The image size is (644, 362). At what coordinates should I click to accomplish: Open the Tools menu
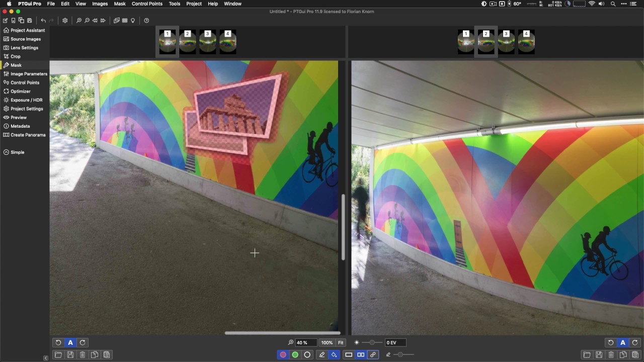(175, 4)
